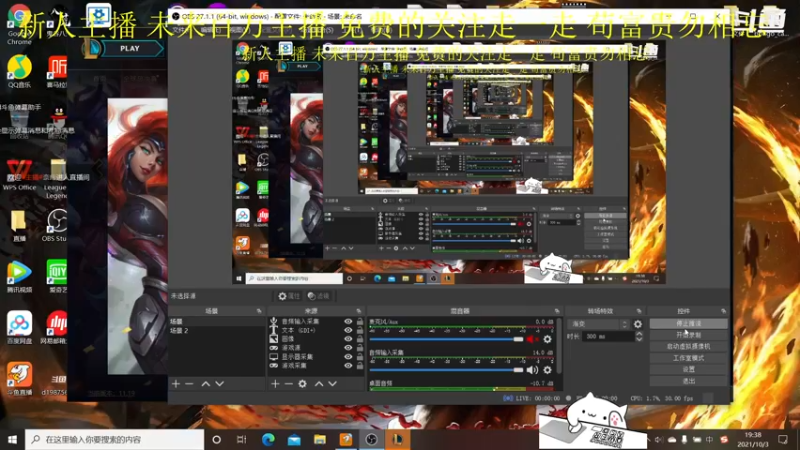This screenshot has height=450, width=800.
Task: Toggle 工作室模式 in the controls panel
Action: (688, 358)
